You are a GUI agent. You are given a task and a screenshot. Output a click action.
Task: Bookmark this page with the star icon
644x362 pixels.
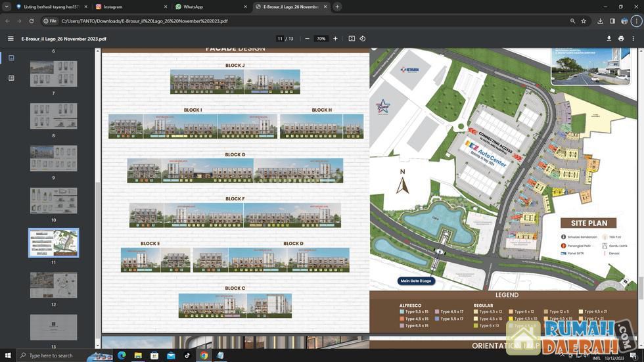click(x=584, y=21)
